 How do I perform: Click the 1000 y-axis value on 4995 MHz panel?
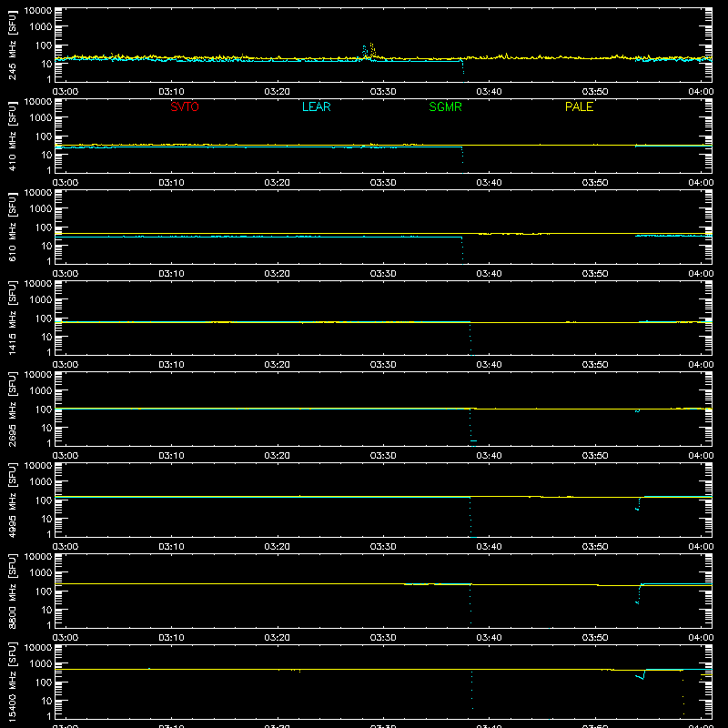[x=41, y=481]
